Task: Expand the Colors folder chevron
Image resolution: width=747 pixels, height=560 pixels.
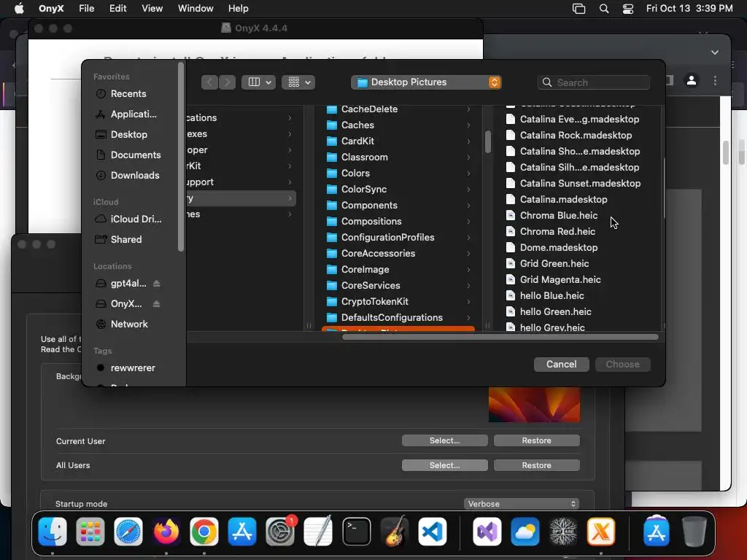Action: tap(469, 174)
